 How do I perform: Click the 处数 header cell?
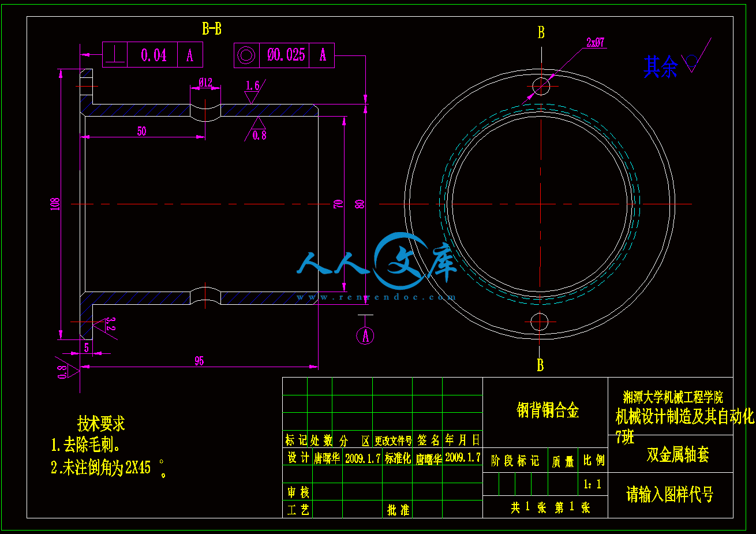321,440
